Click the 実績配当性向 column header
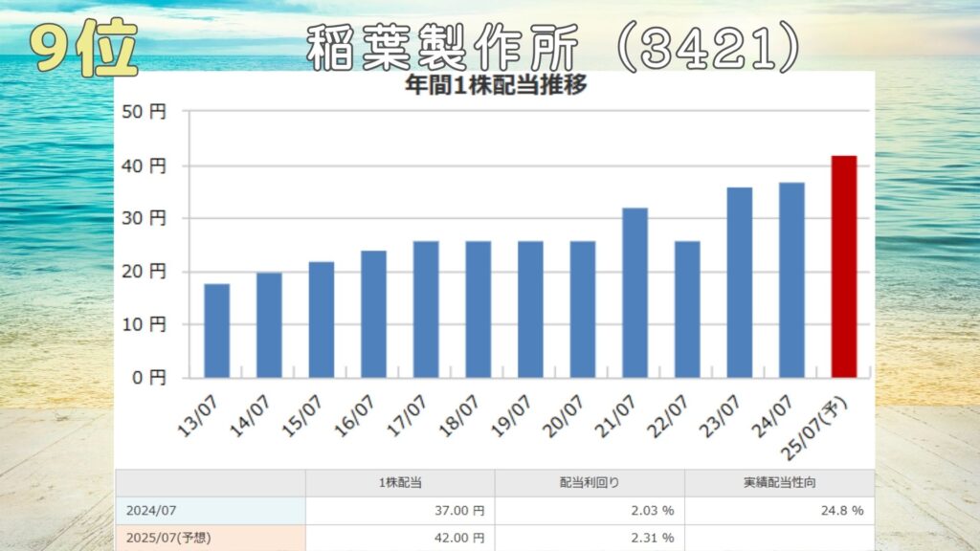980x551 pixels. click(x=779, y=483)
